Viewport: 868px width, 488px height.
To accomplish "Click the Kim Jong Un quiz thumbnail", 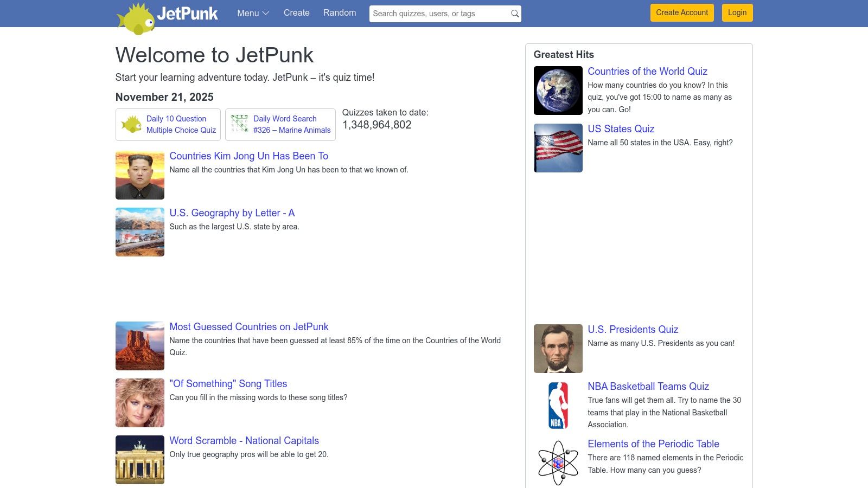I will [139, 175].
